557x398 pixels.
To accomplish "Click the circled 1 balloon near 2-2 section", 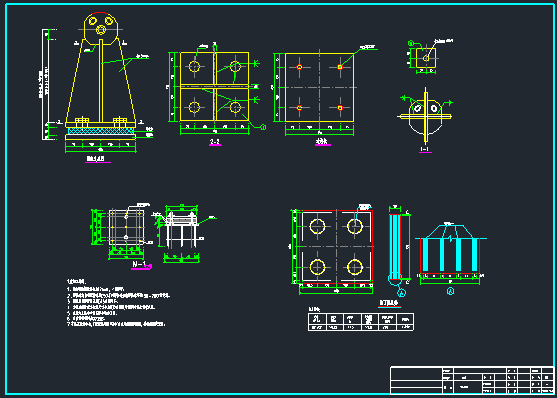I will pos(263,127).
